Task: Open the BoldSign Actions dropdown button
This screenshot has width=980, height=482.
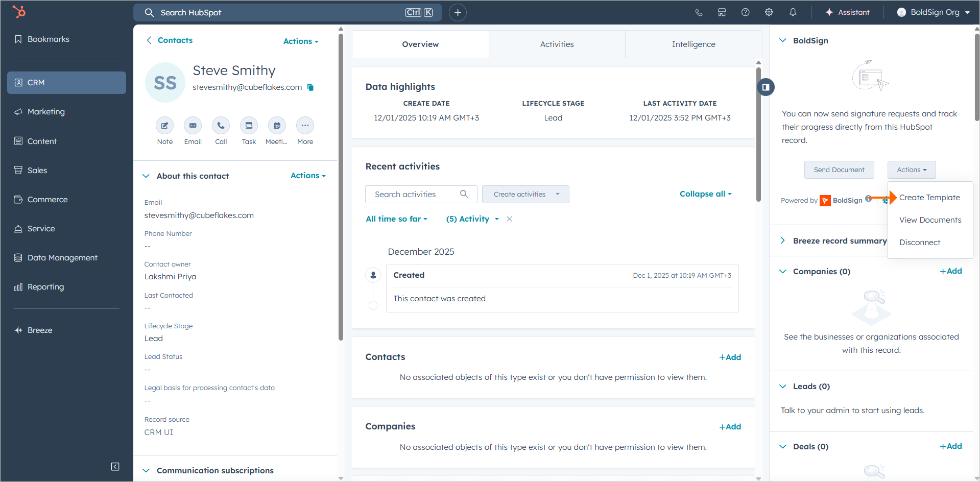Action: tap(912, 170)
